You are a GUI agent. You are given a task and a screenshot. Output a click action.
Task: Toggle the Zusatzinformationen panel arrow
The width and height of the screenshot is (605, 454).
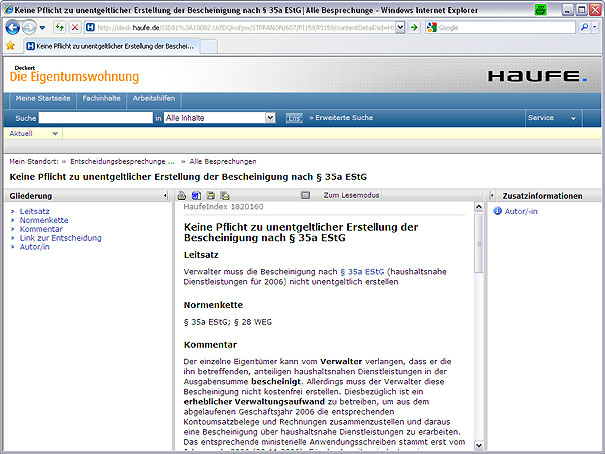pos(492,196)
